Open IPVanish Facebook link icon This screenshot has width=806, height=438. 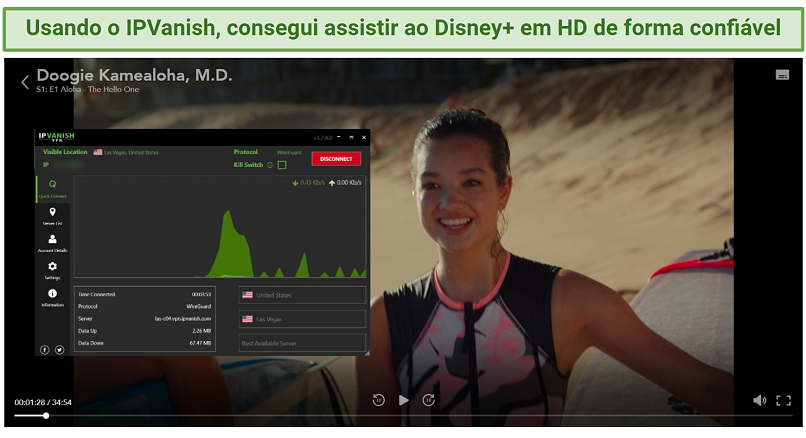pos(45,350)
